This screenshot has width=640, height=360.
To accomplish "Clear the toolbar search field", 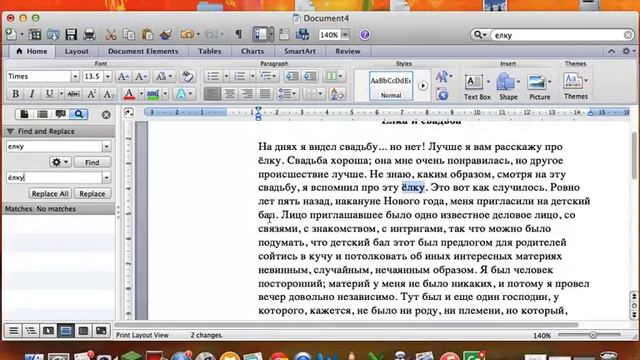I will coord(628,35).
